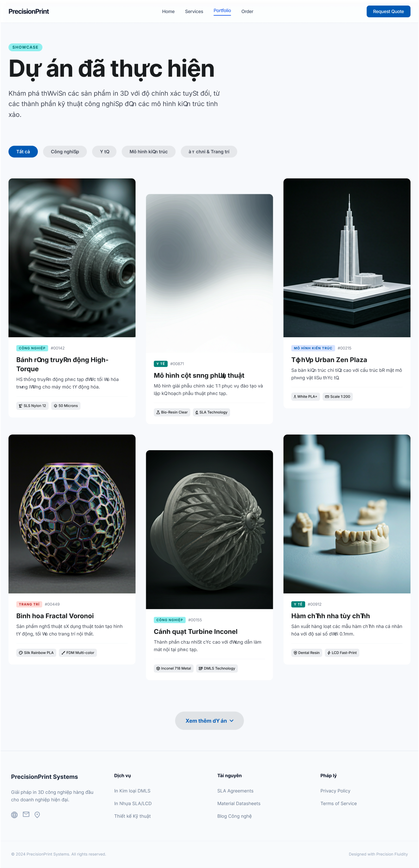Open the Urban Zen Plaza tower thumbnail
Image resolution: width=419 pixels, height=868 pixels.
click(x=347, y=258)
